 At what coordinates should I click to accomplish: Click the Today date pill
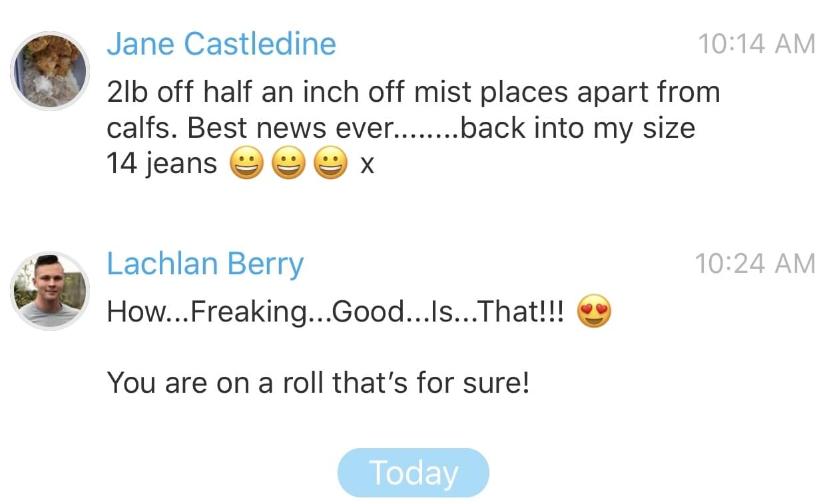[x=413, y=473]
